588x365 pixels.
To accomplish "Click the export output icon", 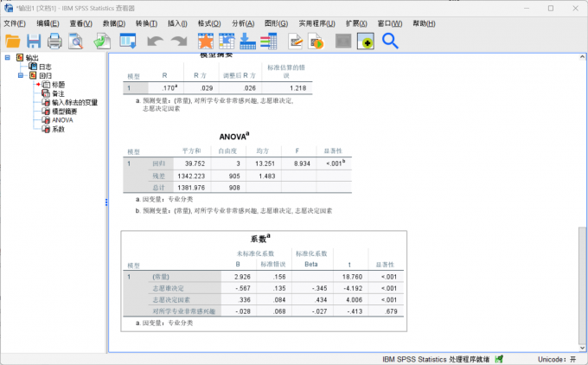I will coord(102,41).
